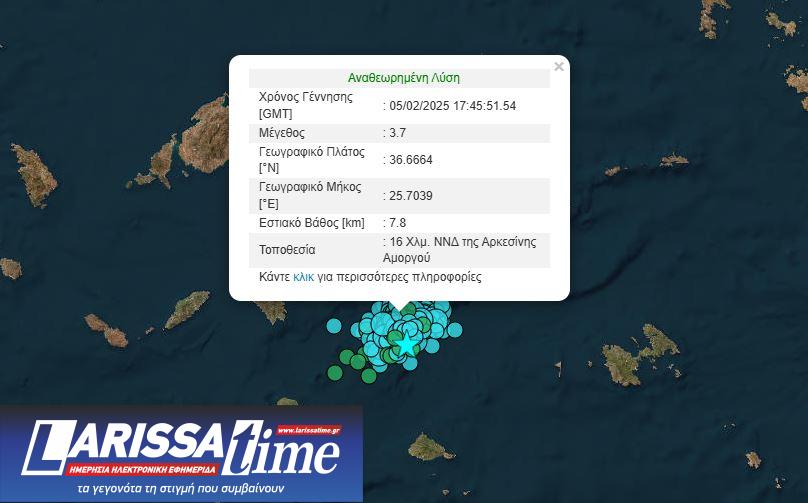Image resolution: width=808 pixels, height=503 pixels.
Task: Click the small island below the earthquake cluster
Action: 431,446
